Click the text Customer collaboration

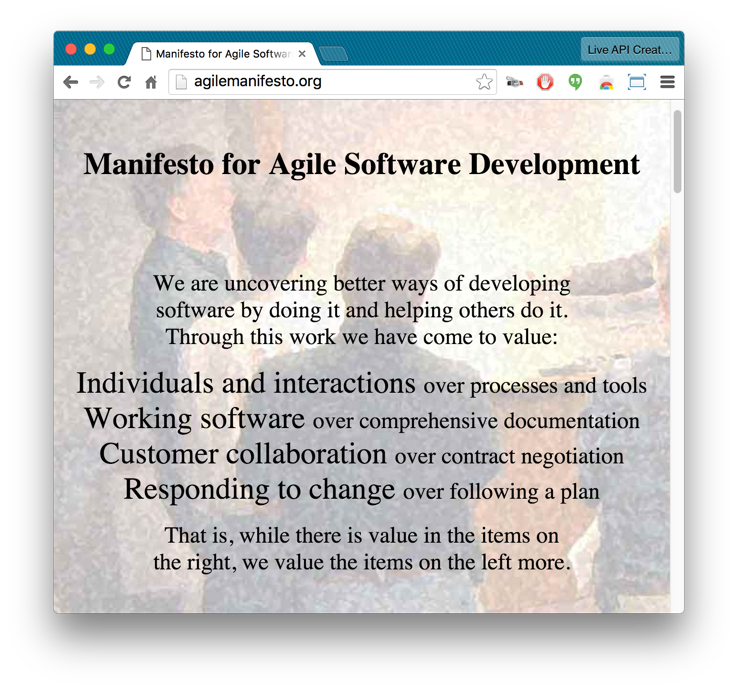click(243, 454)
